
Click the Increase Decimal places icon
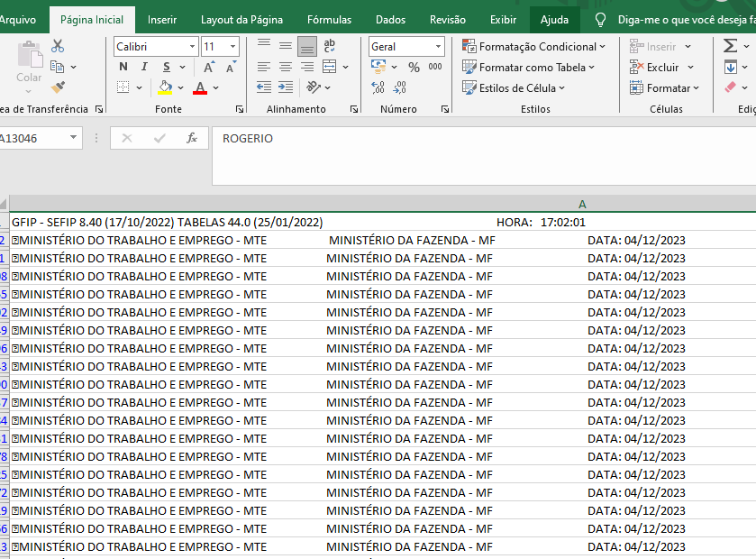coord(378,87)
